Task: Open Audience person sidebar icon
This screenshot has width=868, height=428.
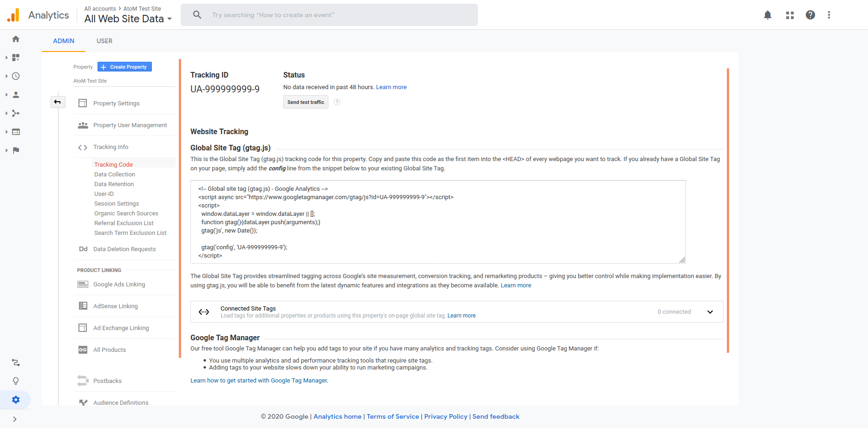Action: (x=16, y=95)
